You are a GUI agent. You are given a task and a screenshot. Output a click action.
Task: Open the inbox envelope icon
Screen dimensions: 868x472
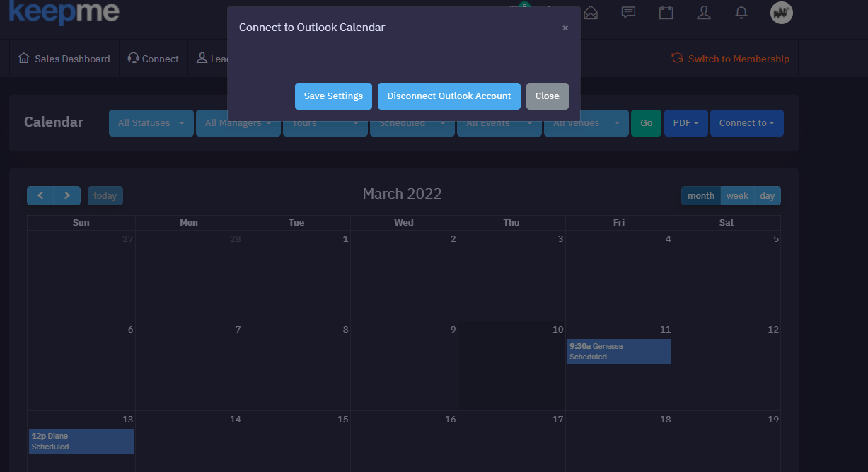tap(591, 12)
